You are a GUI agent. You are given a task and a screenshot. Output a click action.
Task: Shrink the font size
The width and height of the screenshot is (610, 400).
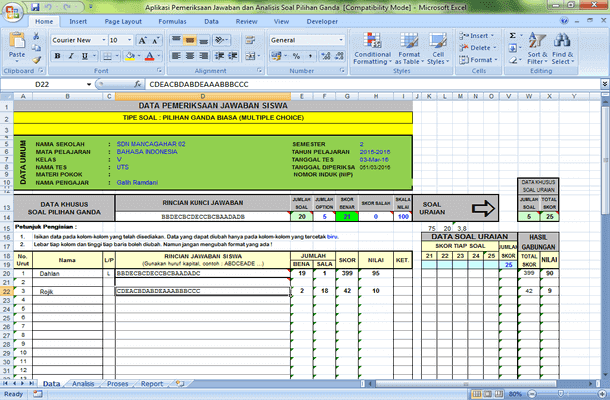(x=156, y=40)
